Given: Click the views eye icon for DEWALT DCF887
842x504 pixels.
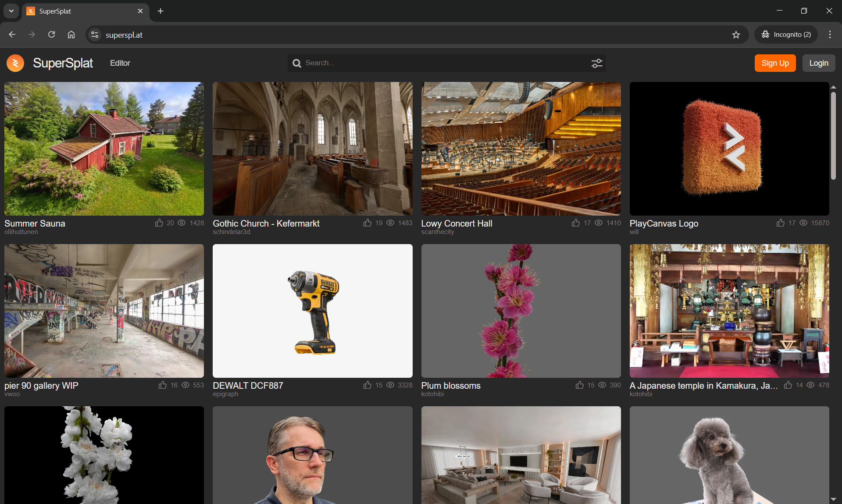Looking at the screenshot, I should [390, 385].
